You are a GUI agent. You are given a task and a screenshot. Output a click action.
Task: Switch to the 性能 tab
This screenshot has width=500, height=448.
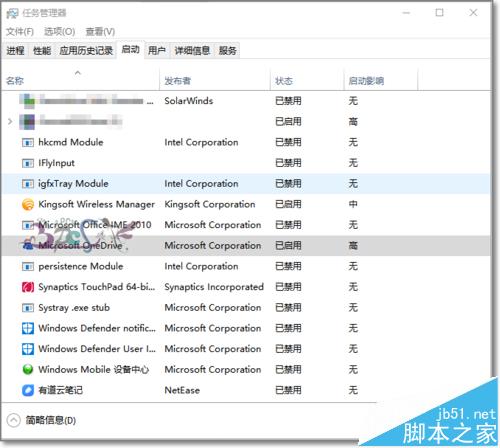[x=42, y=51]
